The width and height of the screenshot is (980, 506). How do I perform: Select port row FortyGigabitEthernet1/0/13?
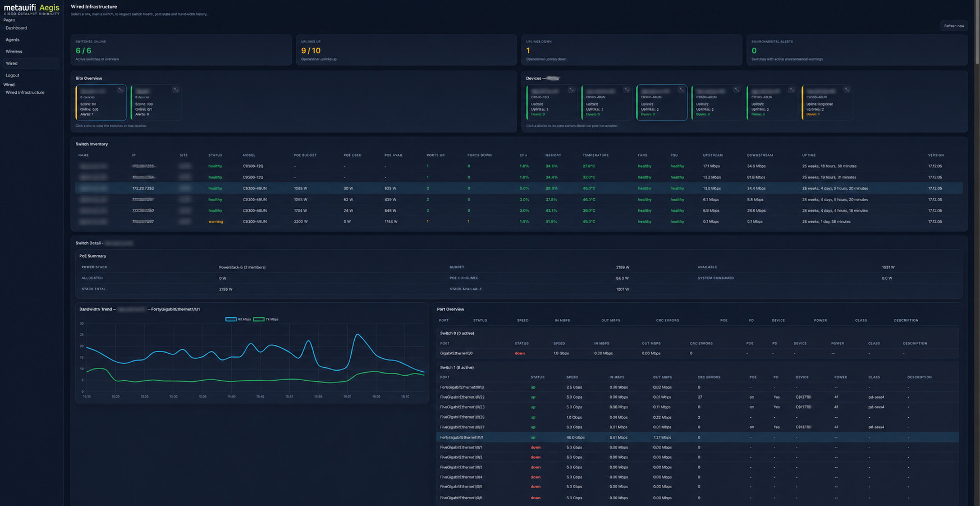(698, 387)
